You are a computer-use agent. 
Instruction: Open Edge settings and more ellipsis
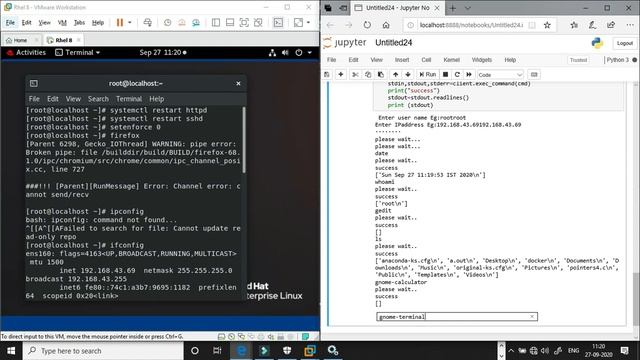click(630, 25)
